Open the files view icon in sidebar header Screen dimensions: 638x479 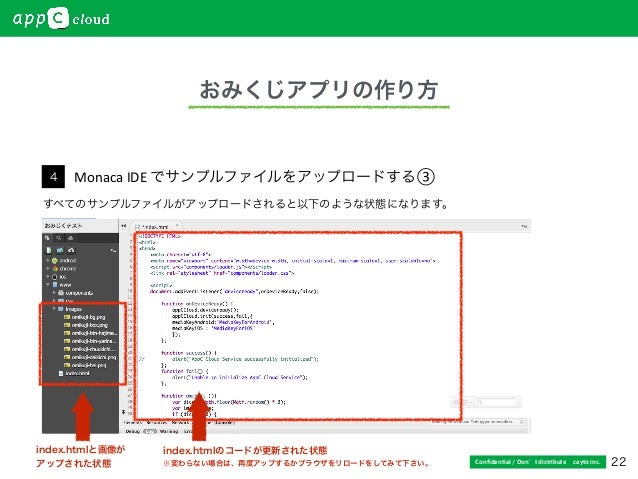[x=47, y=238]
